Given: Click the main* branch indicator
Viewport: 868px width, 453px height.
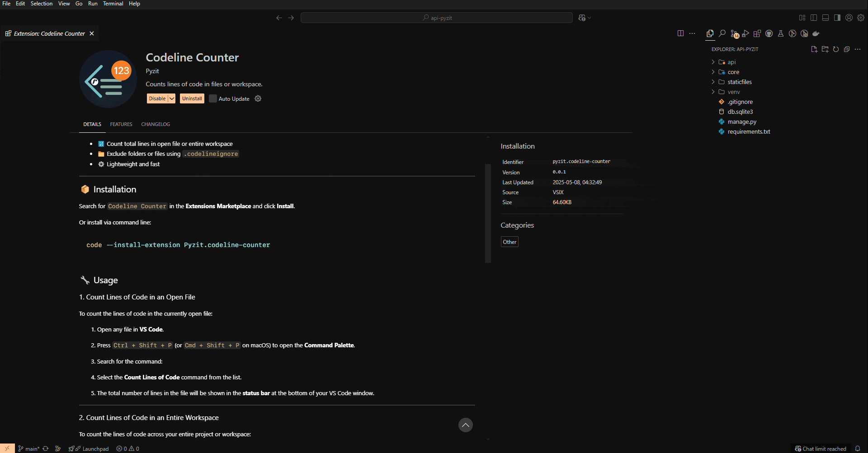Looking at the screenshot, I should pyautogui.click(x=29, y=448).
